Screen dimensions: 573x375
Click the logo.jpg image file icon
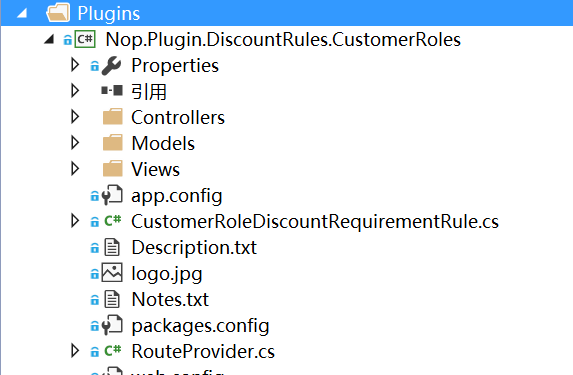[x=112, y=273]
